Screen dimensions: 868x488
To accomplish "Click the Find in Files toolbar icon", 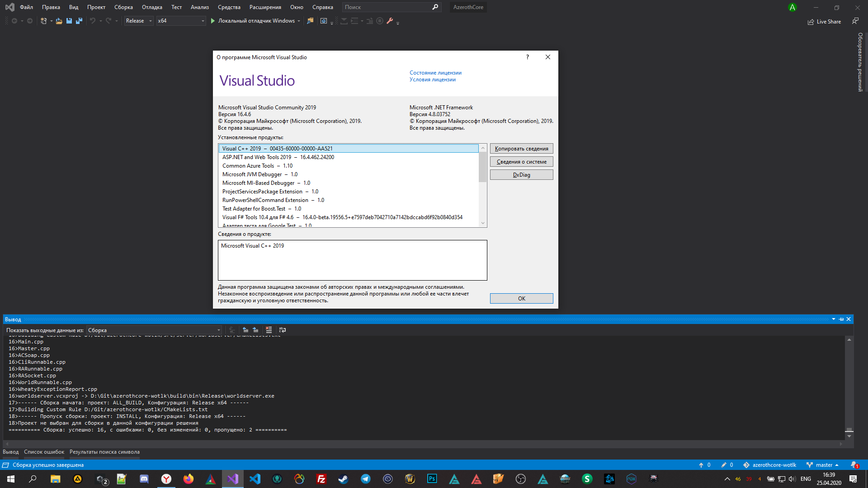I will click(310, 21).
